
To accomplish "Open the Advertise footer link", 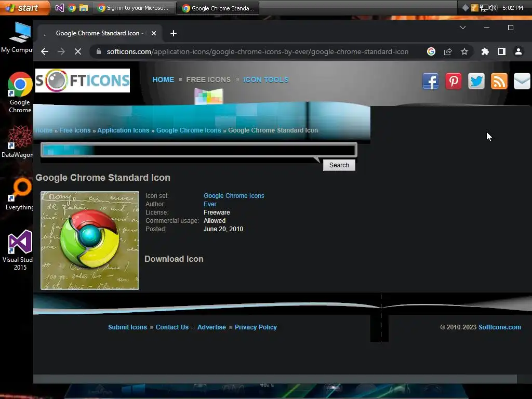I will pyautogui.click(x=212, y=327).
